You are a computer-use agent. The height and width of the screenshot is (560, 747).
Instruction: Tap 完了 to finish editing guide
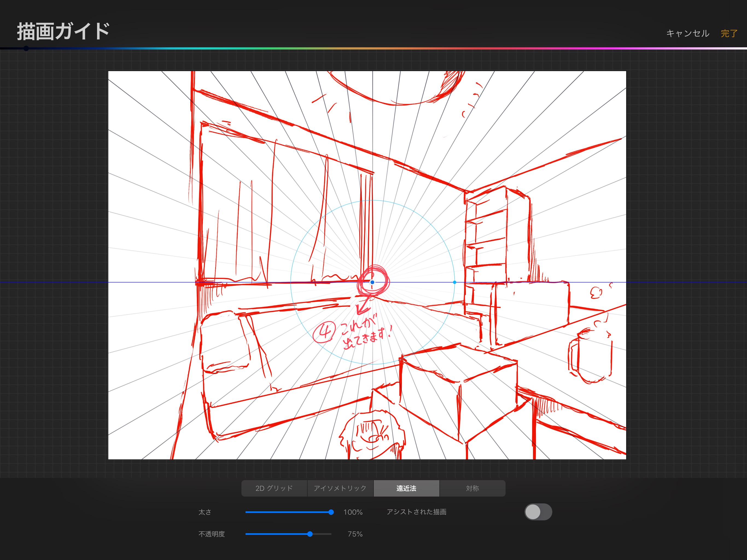(730, 33)
